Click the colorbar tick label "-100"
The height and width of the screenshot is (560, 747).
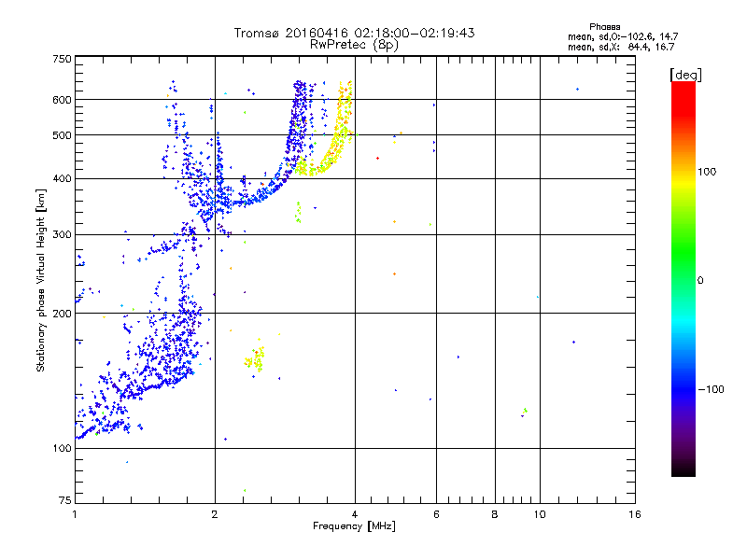[x=711, y=389]
